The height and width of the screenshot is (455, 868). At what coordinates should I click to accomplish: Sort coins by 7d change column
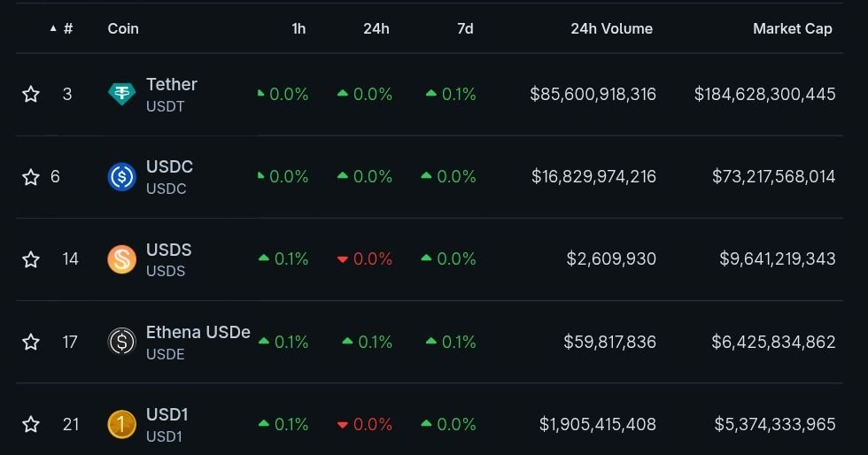coord(465,28)
